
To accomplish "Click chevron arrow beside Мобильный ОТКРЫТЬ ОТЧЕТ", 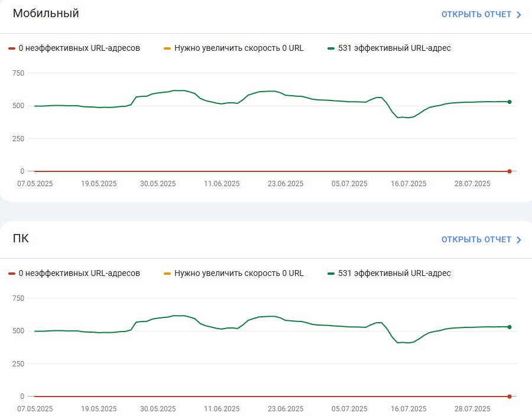I will click(519, 15).
